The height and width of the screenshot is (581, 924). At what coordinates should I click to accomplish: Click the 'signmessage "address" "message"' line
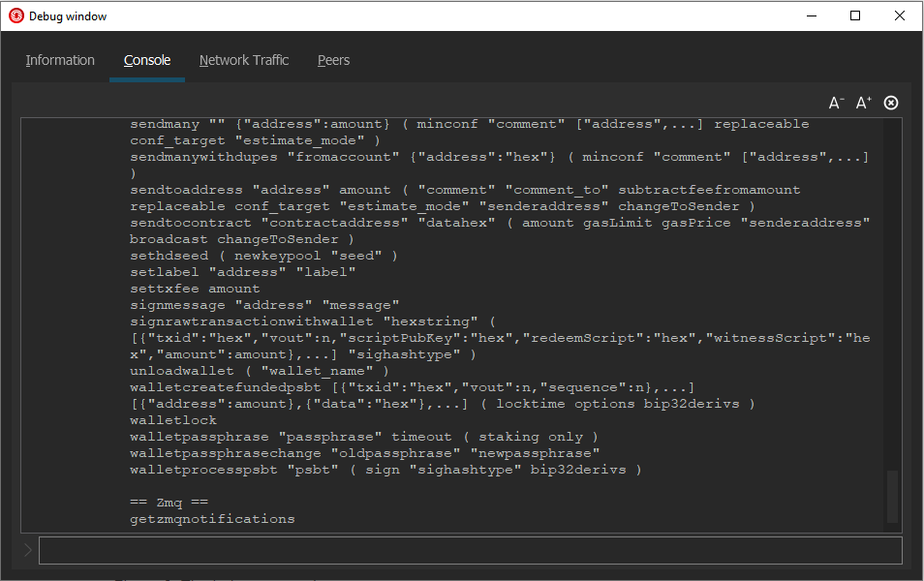(x=264, y=305)
